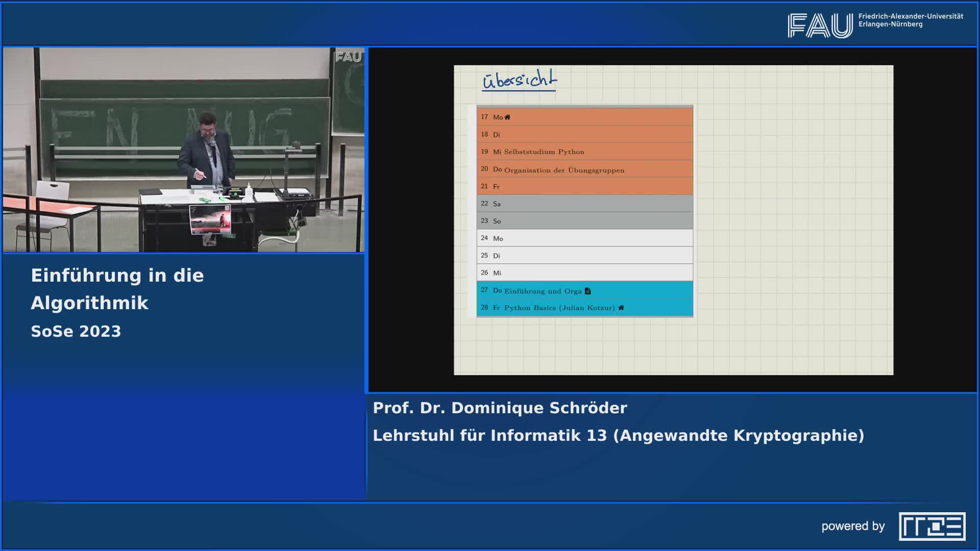Click the poster on the lecture desk

[210, 219]
